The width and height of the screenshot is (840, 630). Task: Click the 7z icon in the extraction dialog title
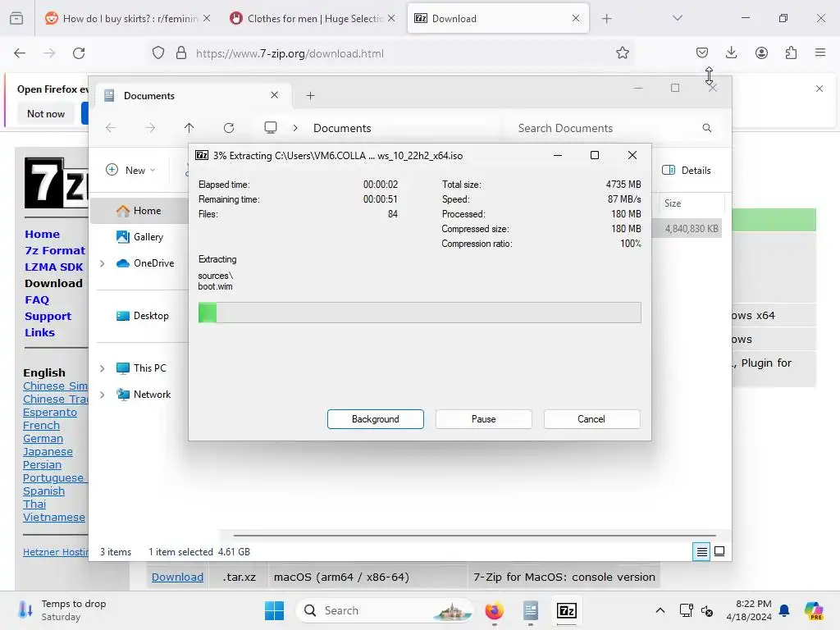[x=202, y=155]
